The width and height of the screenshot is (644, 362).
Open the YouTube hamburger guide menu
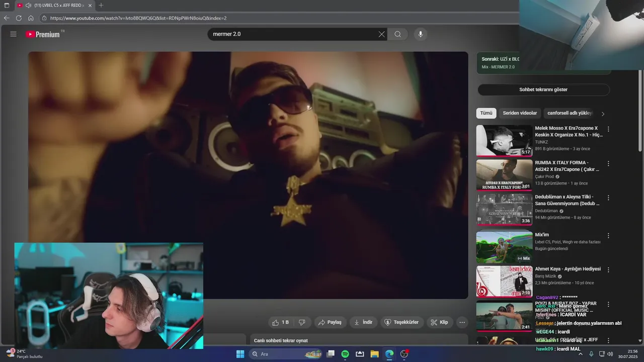13,34
